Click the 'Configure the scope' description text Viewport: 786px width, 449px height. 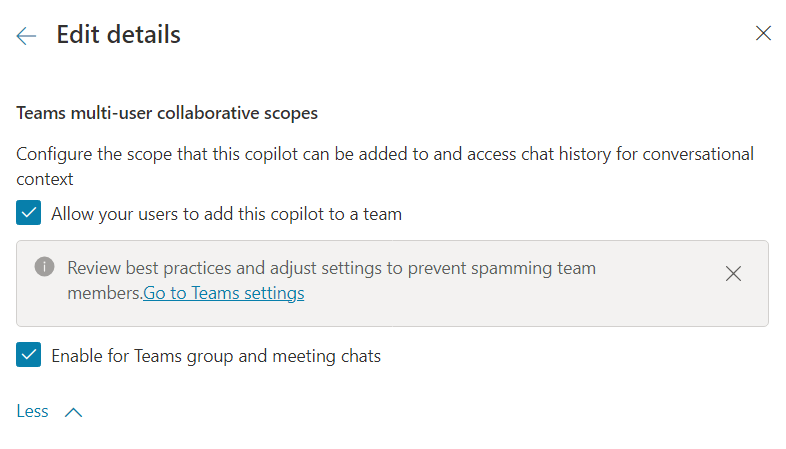(x=300, y=154)
